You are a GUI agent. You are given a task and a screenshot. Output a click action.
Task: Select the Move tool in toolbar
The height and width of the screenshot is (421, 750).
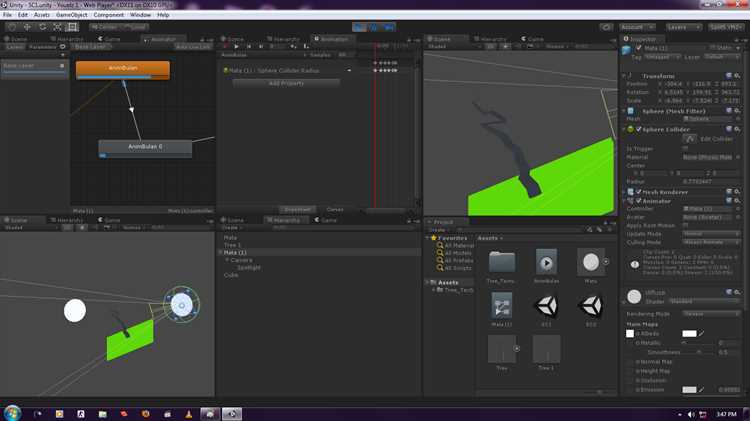coord(27,27)
